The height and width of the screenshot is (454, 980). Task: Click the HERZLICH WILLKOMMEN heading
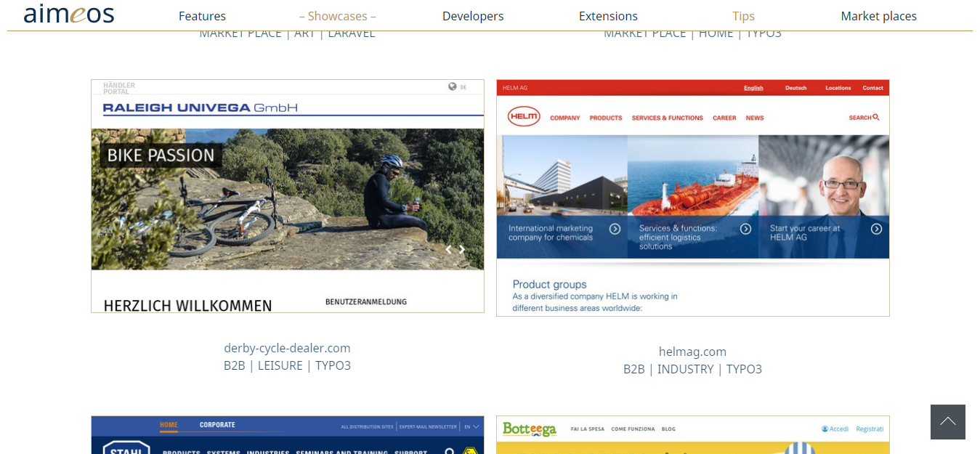click(x=187, y=306)
